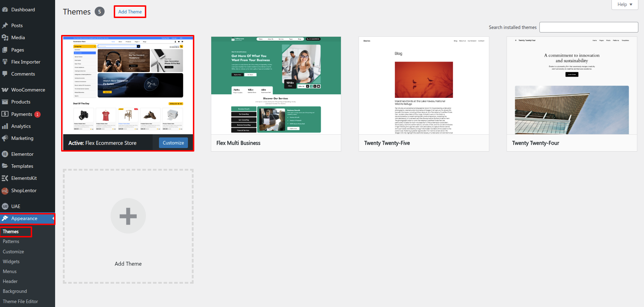Open Payments menu item

22,114
